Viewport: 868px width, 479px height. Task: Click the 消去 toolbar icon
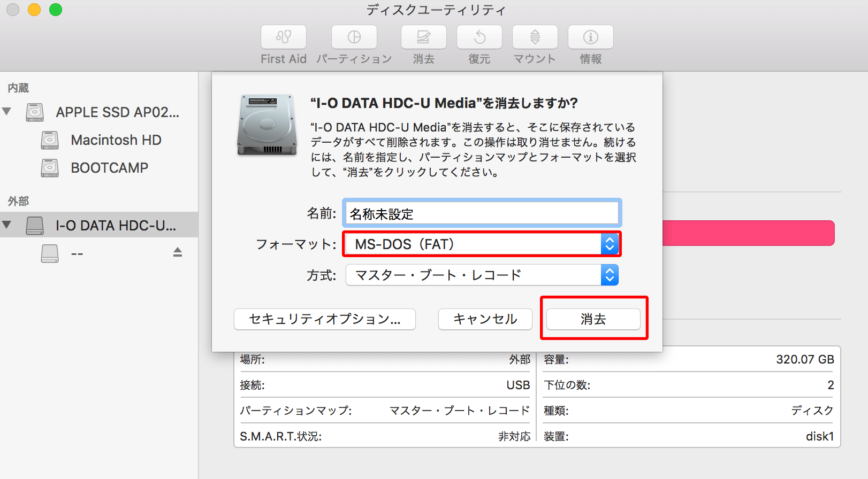424,37
